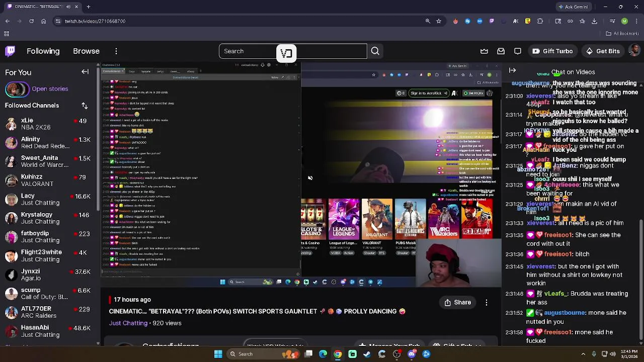
Task: Jump to chat timestamp 2:31:35
Action: point(514,235)
